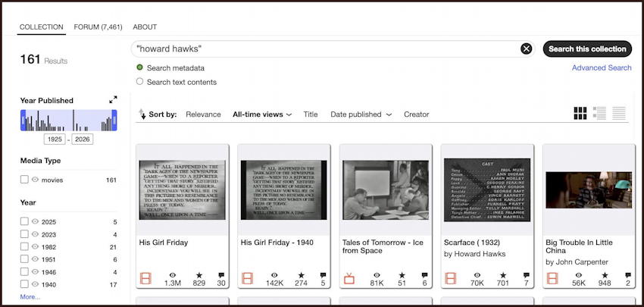Open the ABOUT tab
Viewport: 644px width, 307px height.
click(x=145, y=27)
